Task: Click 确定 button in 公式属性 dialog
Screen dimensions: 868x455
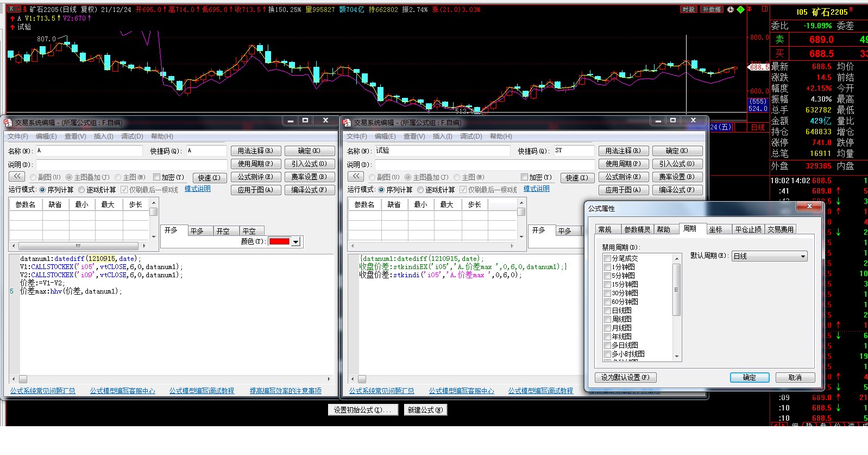Action: tap(750, 377)
